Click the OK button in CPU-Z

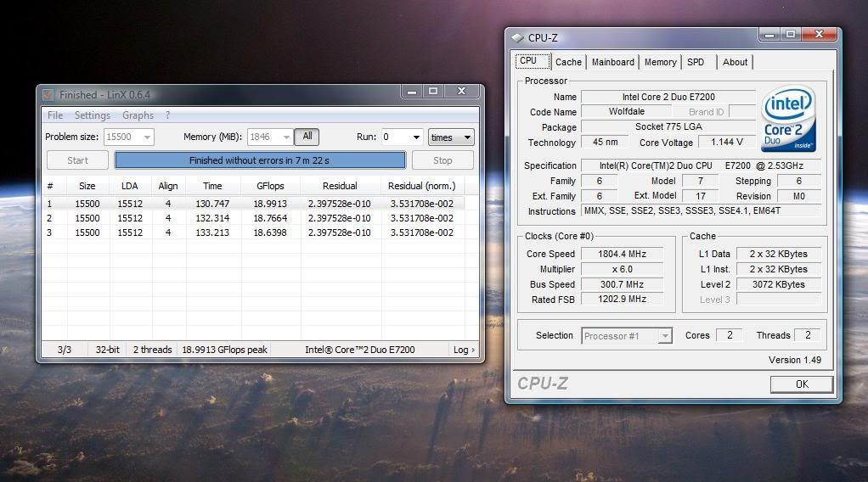802,384
